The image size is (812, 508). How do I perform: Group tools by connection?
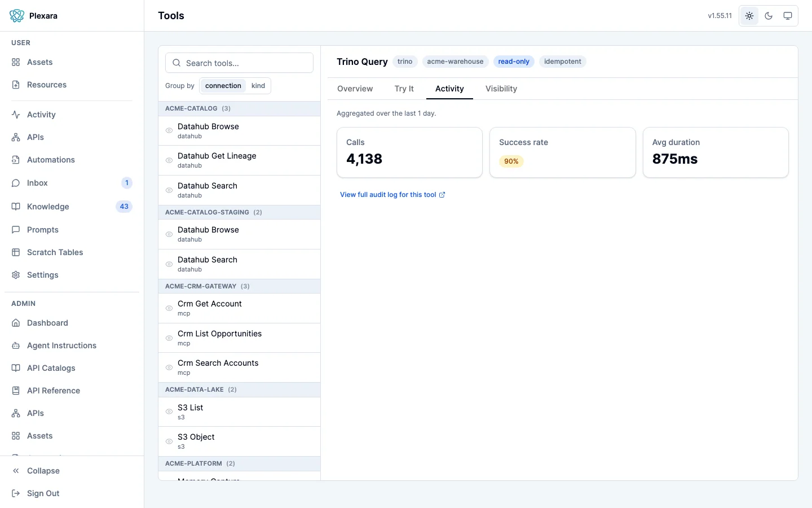[x=223, y=86]
